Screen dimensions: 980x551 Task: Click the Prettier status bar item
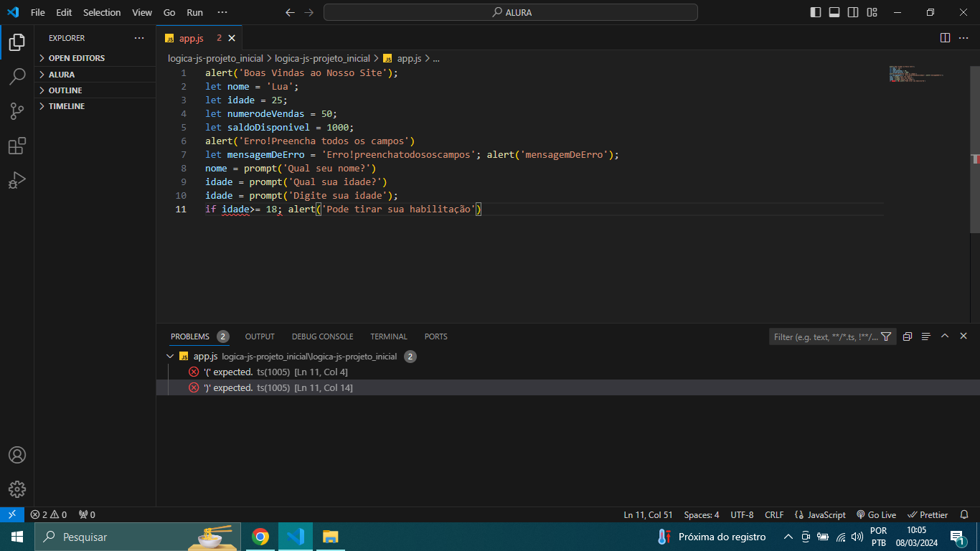point(928,514)
